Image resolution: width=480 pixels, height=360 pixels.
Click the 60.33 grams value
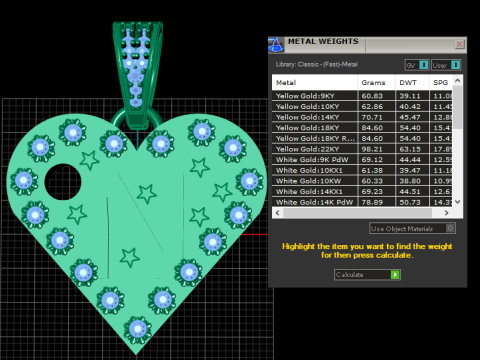pyautogui.click(x=372, y=181)
